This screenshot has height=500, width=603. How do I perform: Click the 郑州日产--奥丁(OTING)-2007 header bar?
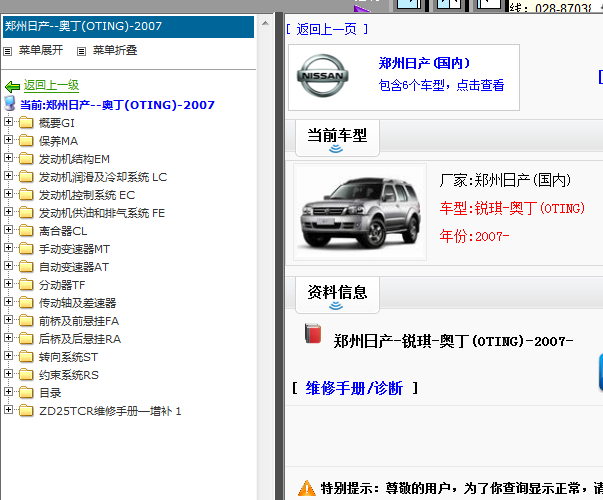(128, 27)
